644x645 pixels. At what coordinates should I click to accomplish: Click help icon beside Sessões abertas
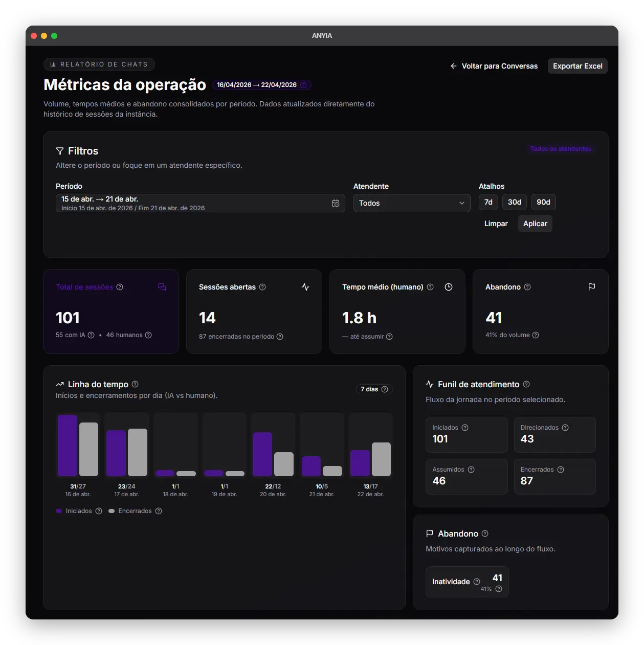point(262,287)
